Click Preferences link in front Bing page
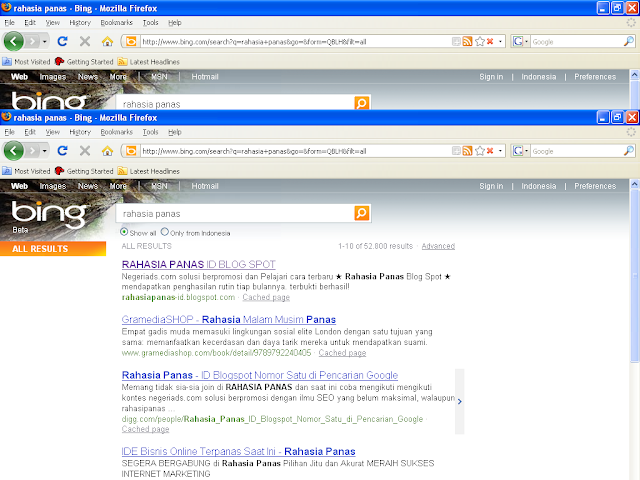640x480 pixels. click(595, 186)
